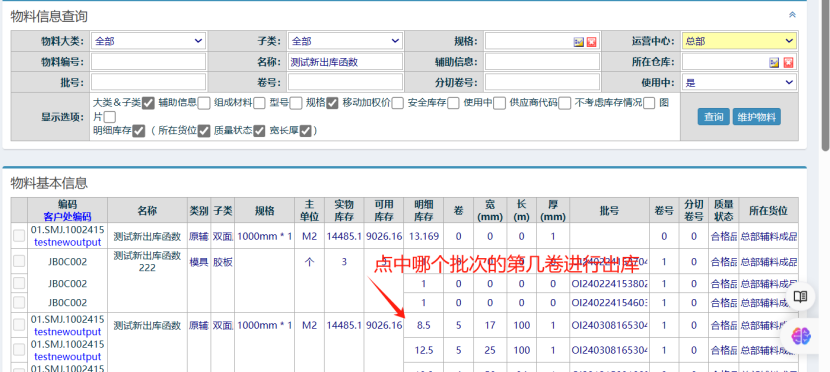Check the 安全库存 display option

coord(453,103)
